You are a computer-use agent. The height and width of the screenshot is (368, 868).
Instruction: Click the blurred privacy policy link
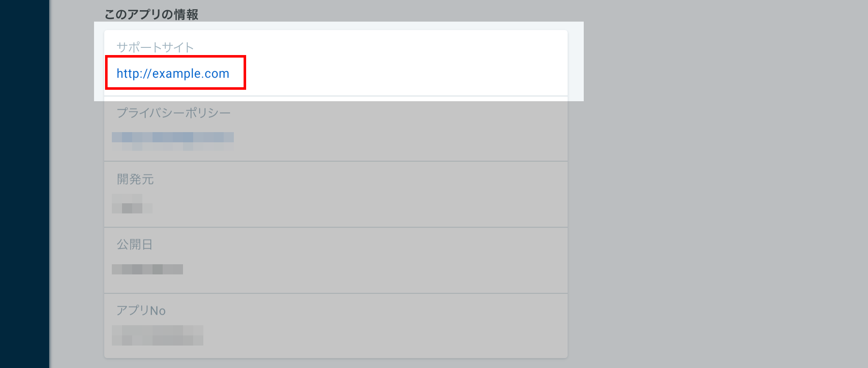point(173,141)
